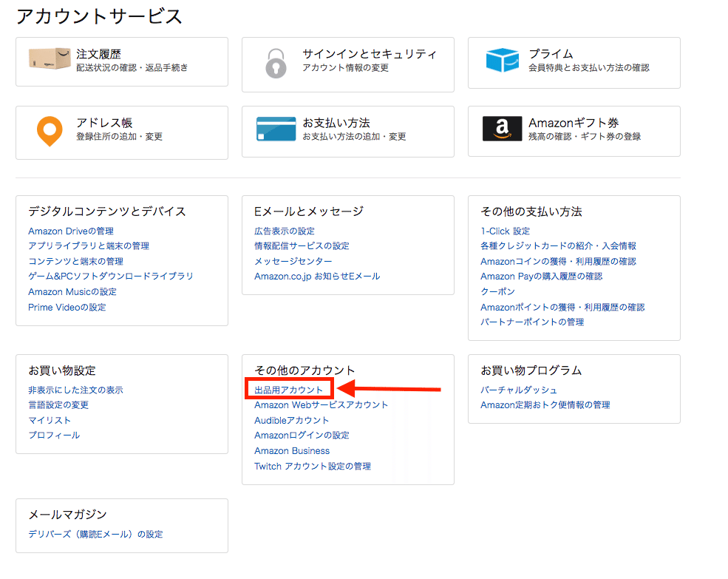Open ゲーム&PCソフトダウンロードライブラリ link

[x=111, y=276]
